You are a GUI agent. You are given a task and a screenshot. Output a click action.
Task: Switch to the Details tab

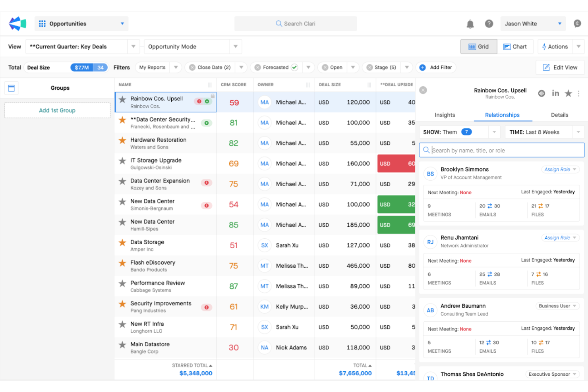559,115
